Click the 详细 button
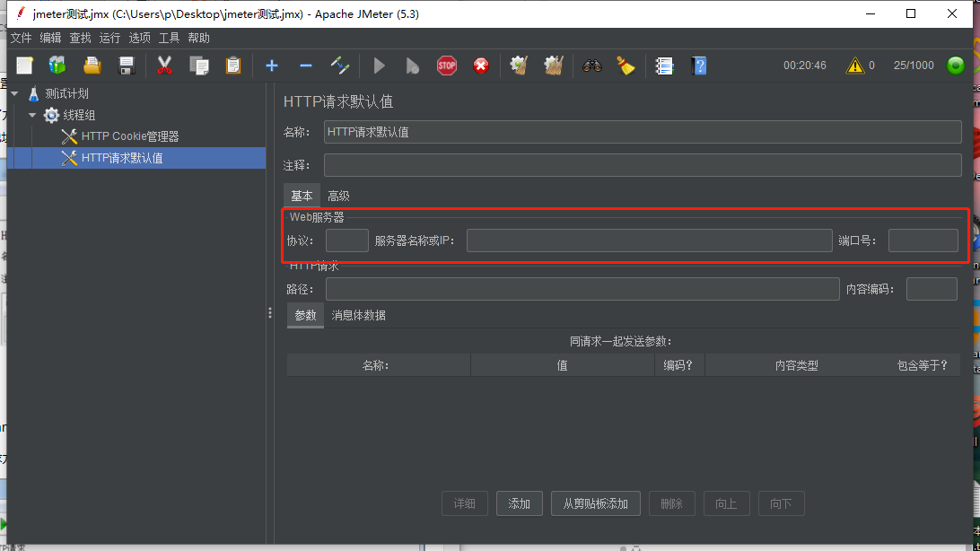The image size is (980, 551). [x=464, y=503]
